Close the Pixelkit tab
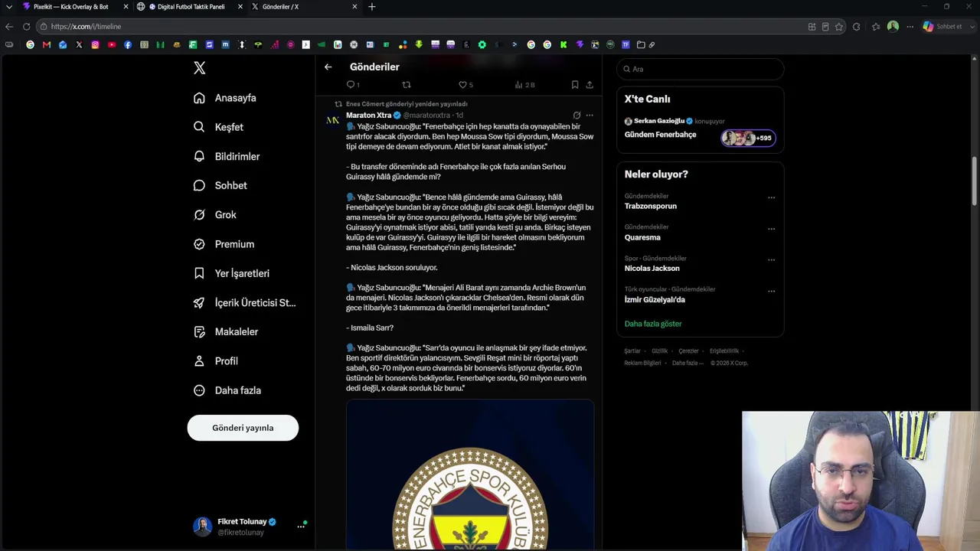980x551 pixels. coord(126,7)
